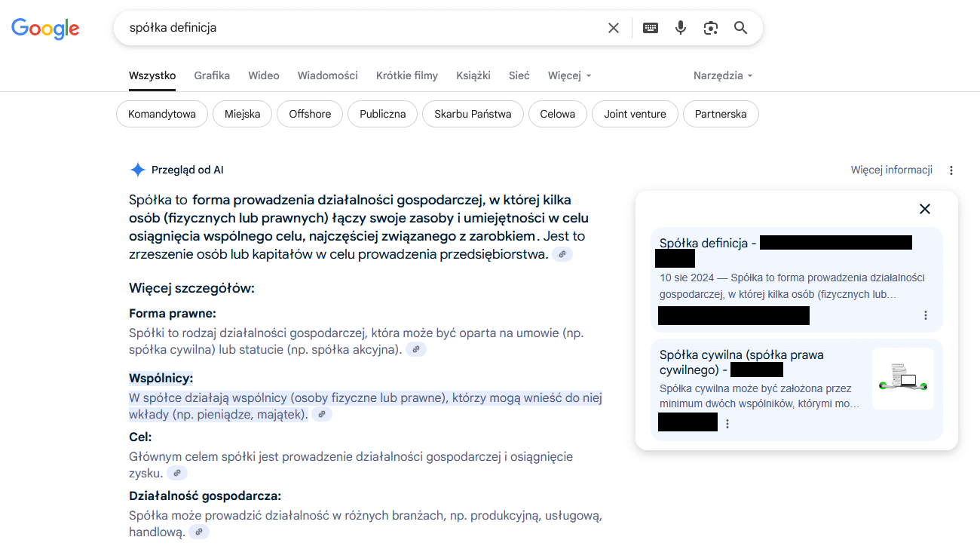980x546 pixels.
Task: Clear the search query with X icon
Action: 614,28
